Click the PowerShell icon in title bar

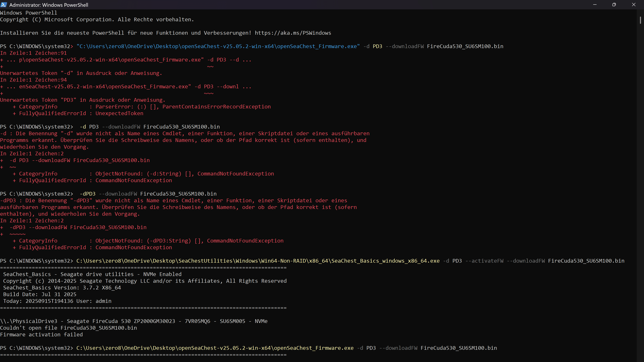tap(4, 5)
